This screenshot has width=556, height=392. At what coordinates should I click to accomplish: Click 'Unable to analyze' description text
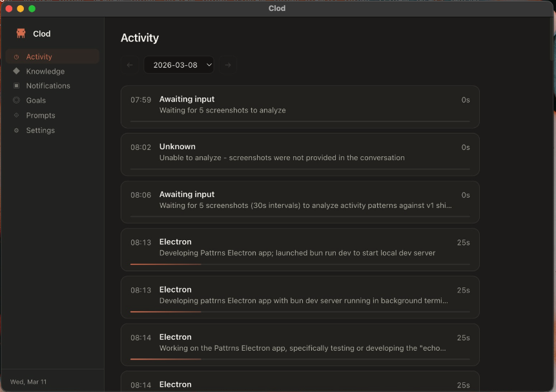(282, 158)
